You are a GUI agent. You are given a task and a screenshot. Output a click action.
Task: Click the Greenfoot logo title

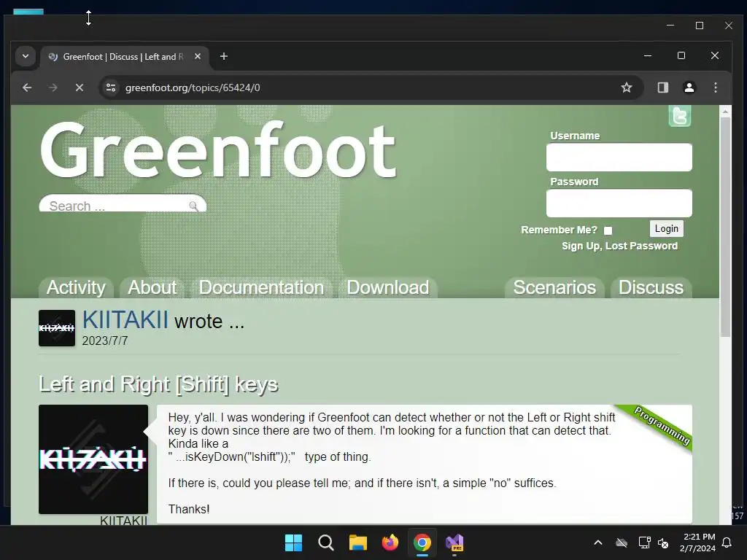(218, 150)
